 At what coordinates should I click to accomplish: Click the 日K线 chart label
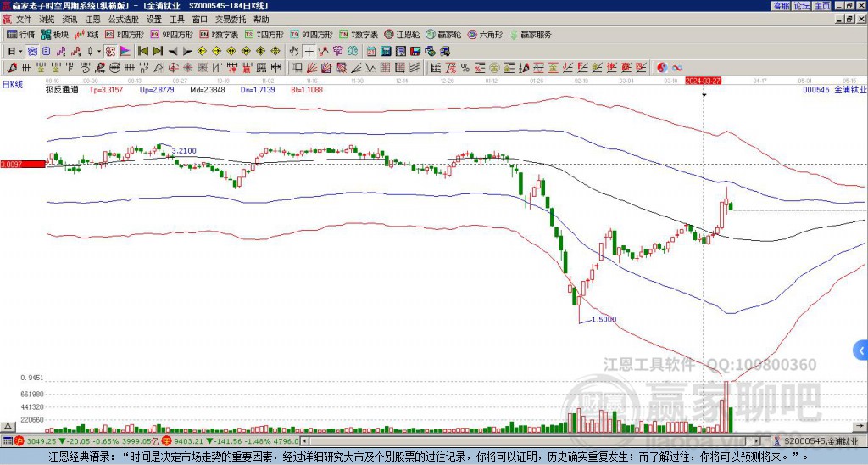(12, 85)
